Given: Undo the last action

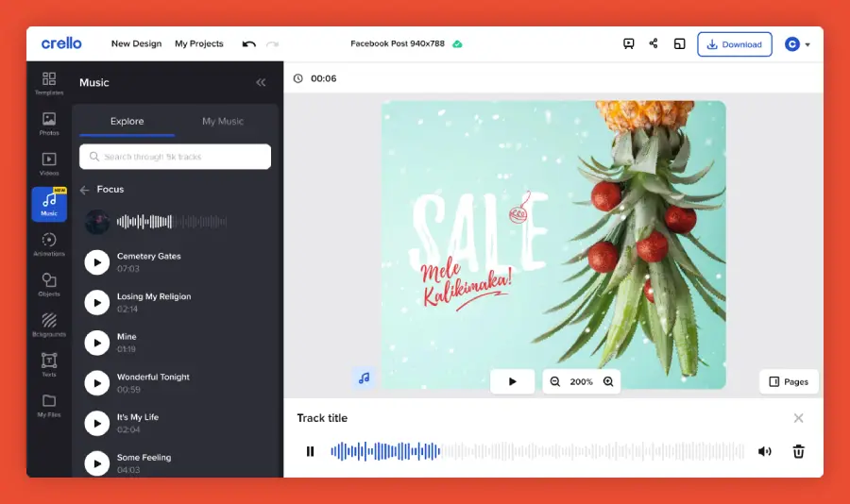Looking at the screenshot, I should click(248, 44).
